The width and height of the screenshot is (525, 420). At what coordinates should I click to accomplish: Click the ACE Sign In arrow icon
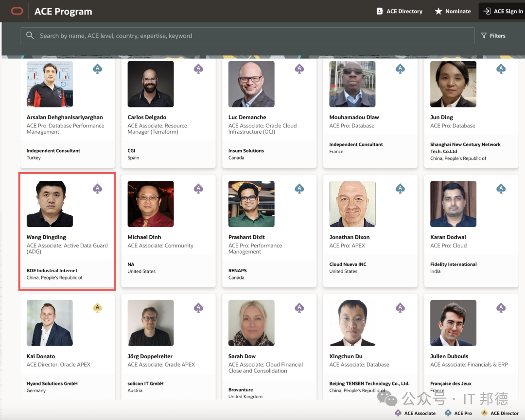point(487,11)
